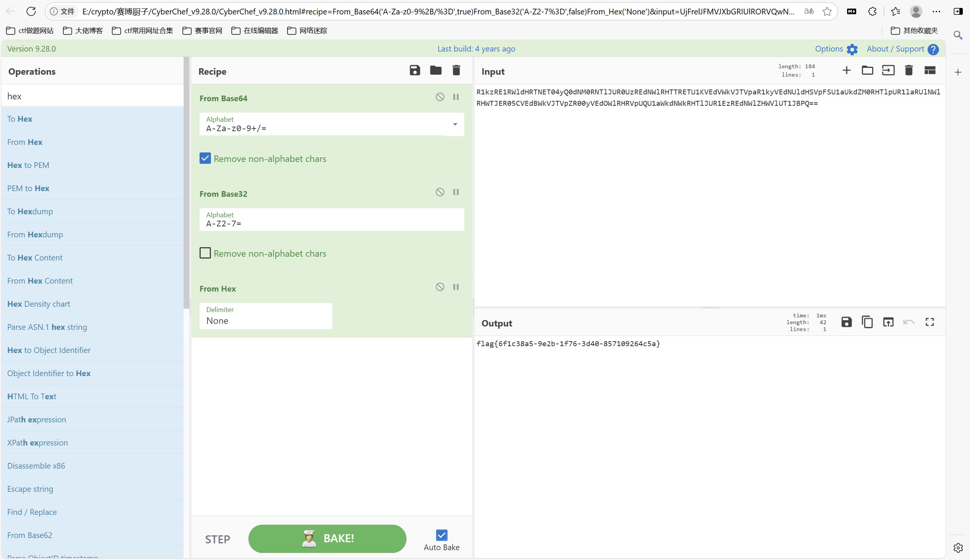The height and width of the screenshot is (560, 970).
Task: Open ctf做题网站 bookmark folder
Action: (x=30, y=30)
